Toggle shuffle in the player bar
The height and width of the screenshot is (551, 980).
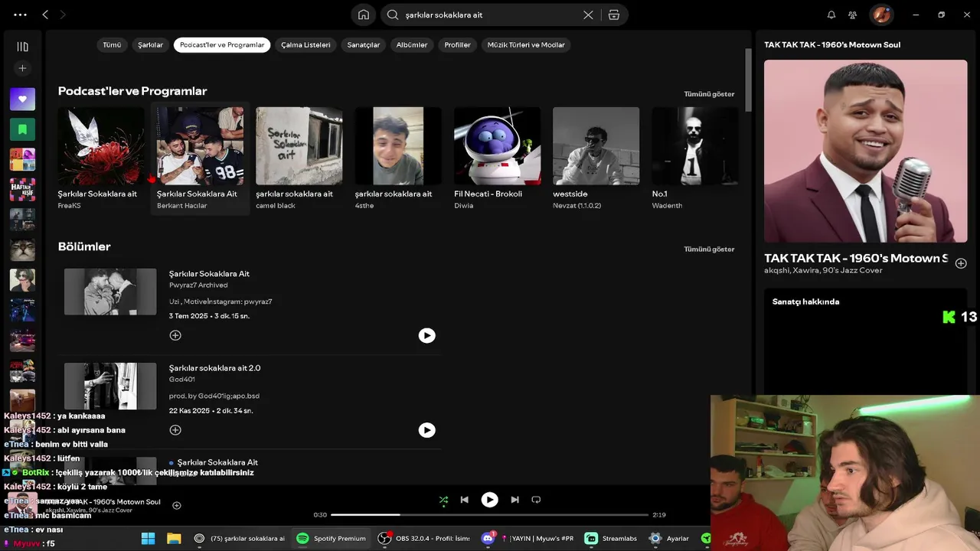click(x=443, y=500)
